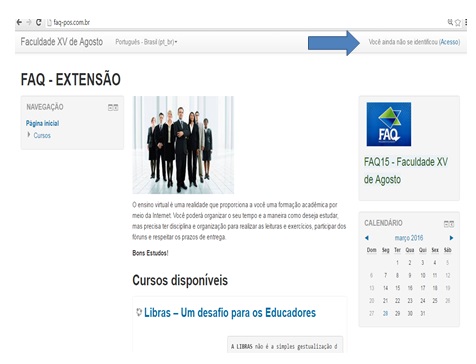Bookmark page using the star icon

point(458,22)
